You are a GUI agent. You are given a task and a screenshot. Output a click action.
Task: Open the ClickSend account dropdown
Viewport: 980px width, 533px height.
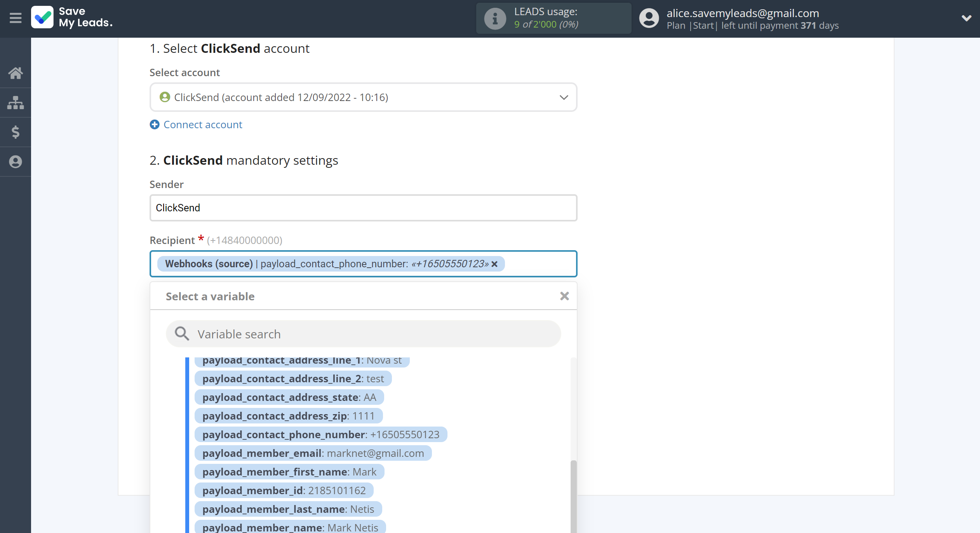click(x=363, y=97)
